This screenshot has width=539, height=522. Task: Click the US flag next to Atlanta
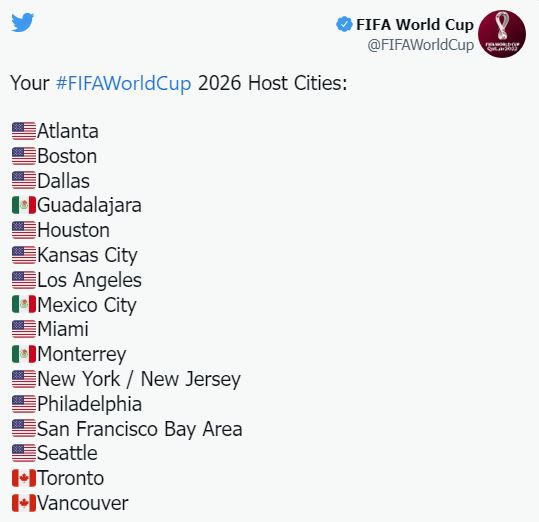24,131
